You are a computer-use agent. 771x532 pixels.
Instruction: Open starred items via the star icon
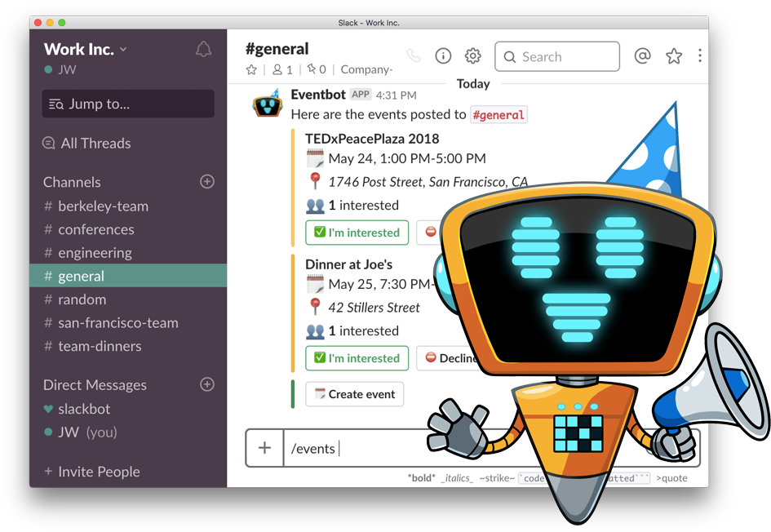click(x=674, y=56)
